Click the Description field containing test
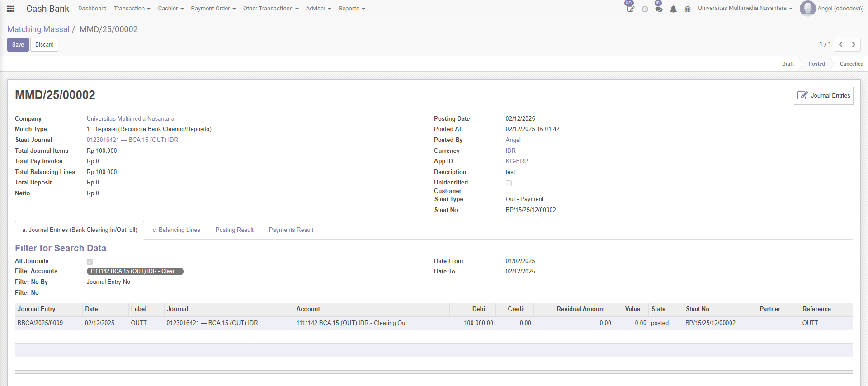The image size is (868, 386). click(x=510, y=172)
